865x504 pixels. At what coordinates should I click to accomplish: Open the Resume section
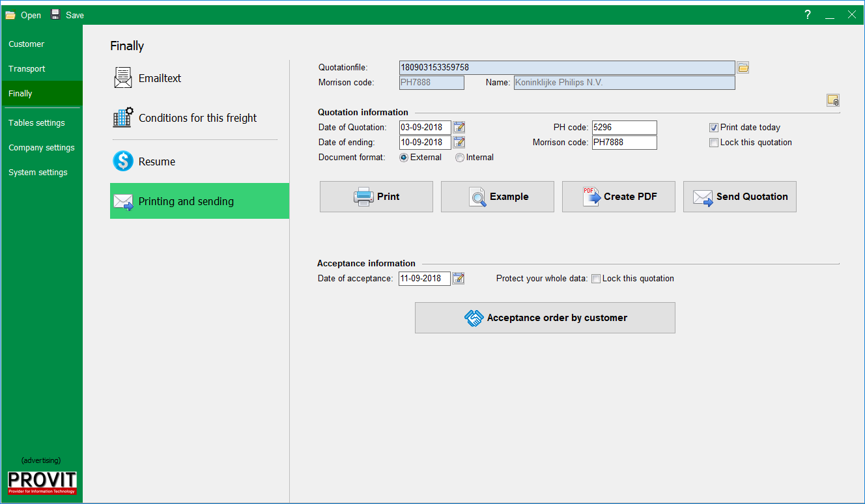coord(156,161)
